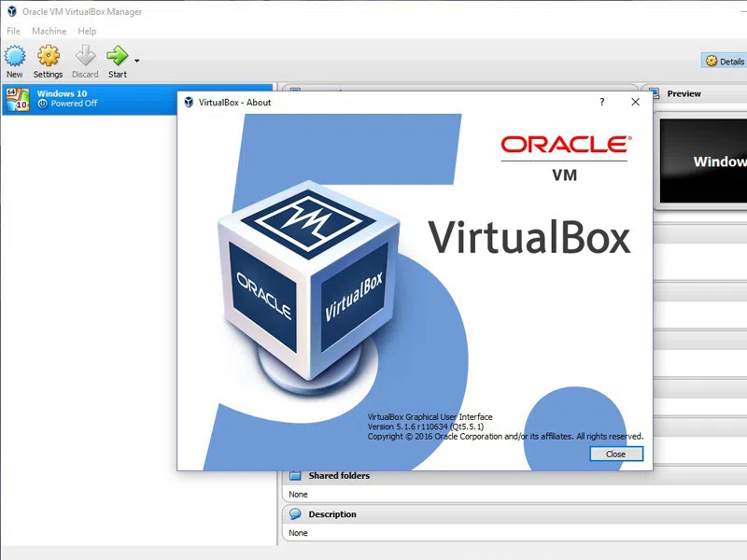Open the File menu
Image resolution: width=747 pixels, height=560 pixels.
click(x=13, y=31)
